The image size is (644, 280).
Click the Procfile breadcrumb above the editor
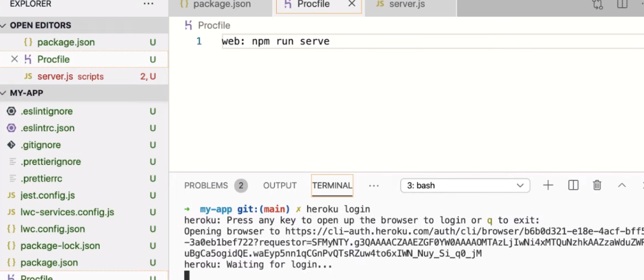[213, 25]
